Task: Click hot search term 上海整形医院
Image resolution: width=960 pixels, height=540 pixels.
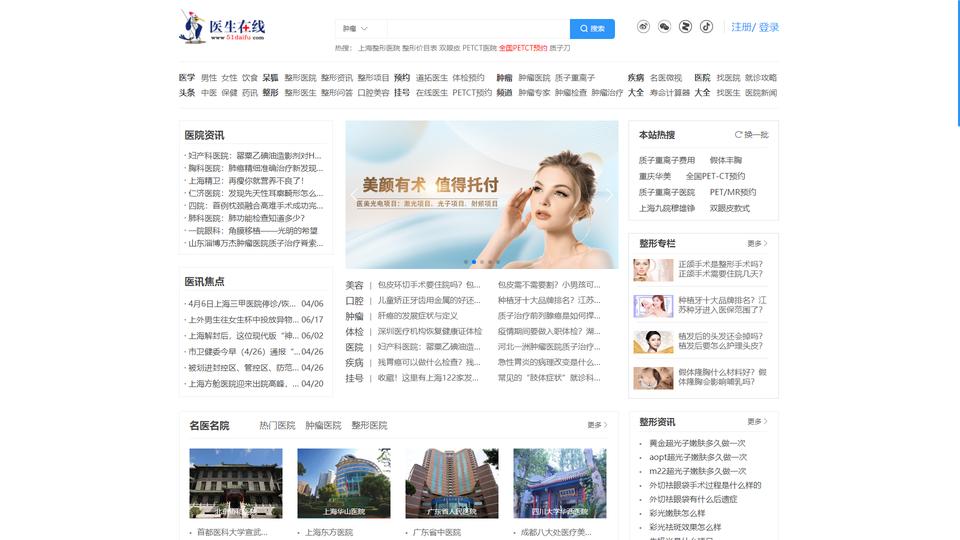Action: tap(378, 48)
